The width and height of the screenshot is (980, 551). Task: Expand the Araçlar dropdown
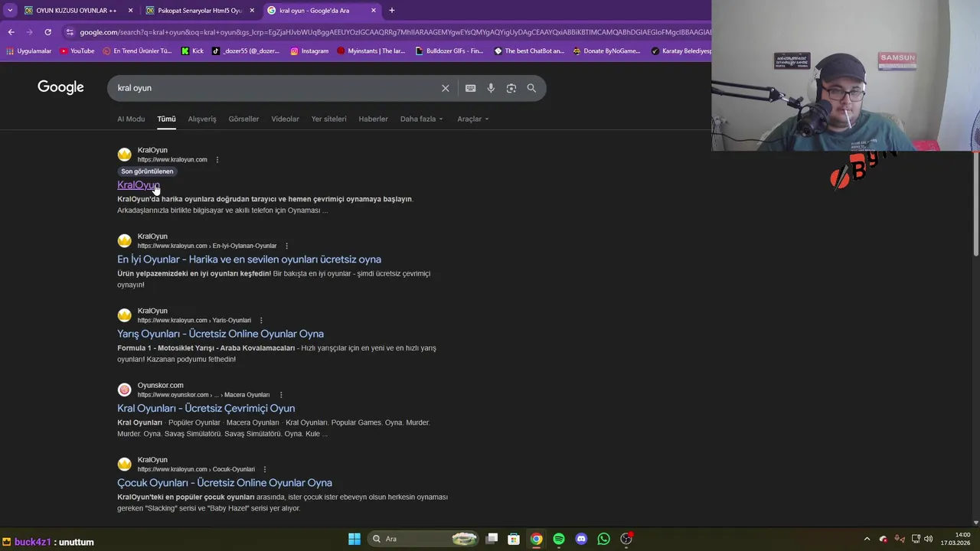click(472, 119)
